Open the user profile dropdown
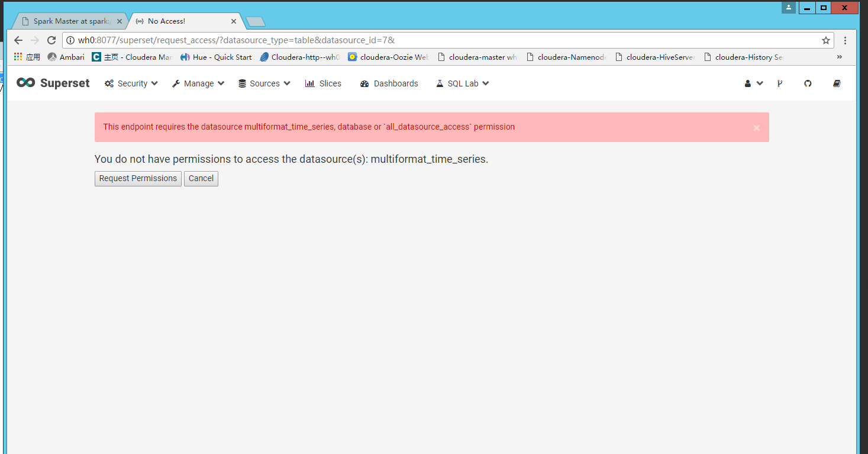This screenshot has width=868, height=454. point(754,83)
